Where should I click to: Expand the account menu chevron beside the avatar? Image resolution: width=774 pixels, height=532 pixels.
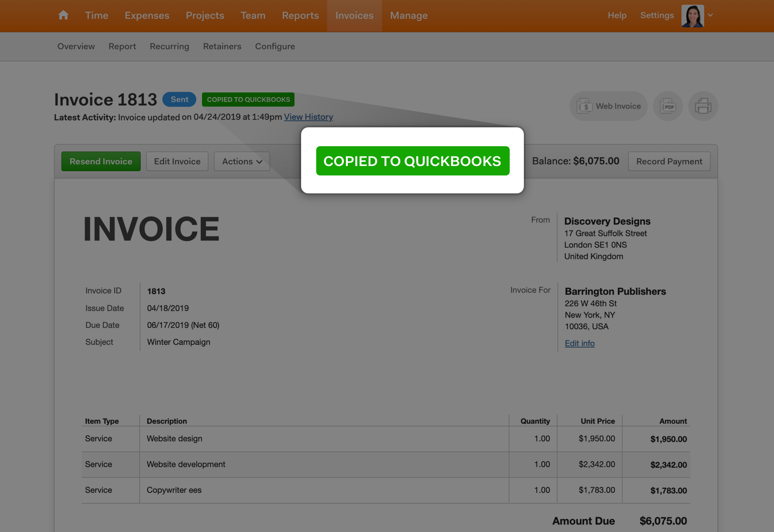point(711,16)
